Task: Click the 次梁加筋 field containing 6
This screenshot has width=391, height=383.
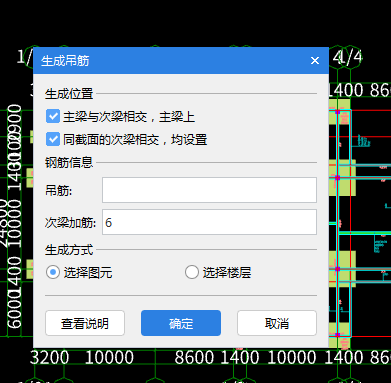Action: pos(209,222)
